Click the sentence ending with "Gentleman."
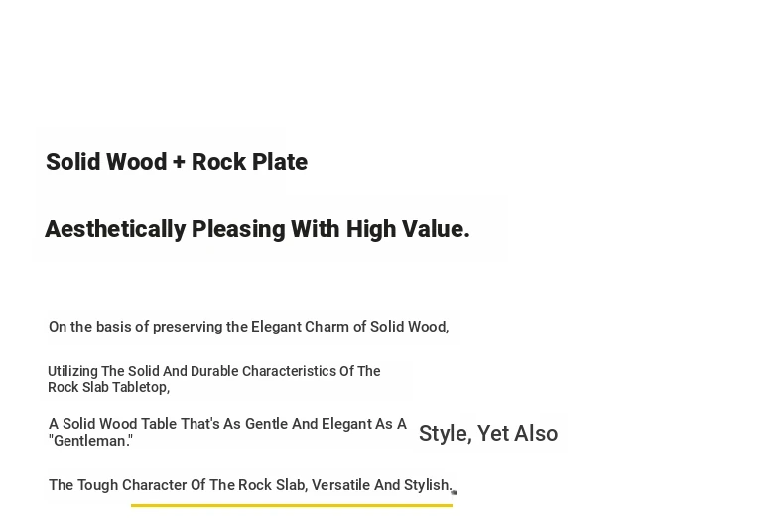The width and height of the screenshot is (784, 532). [227, 432]
